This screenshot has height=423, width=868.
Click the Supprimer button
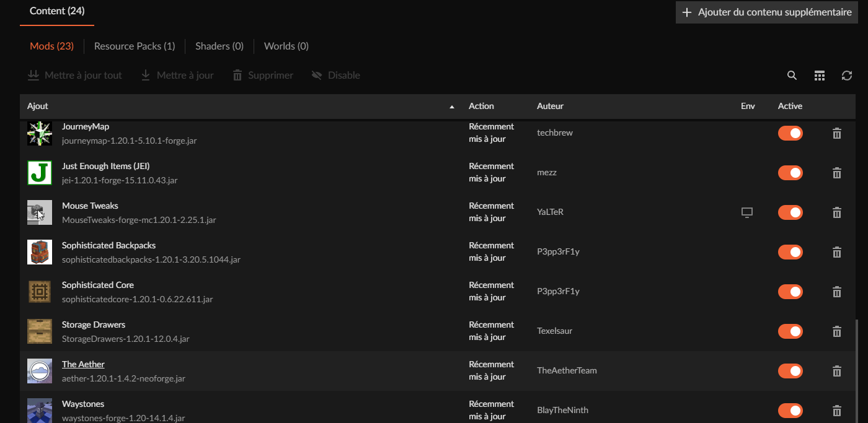click(x=263, y=76)
